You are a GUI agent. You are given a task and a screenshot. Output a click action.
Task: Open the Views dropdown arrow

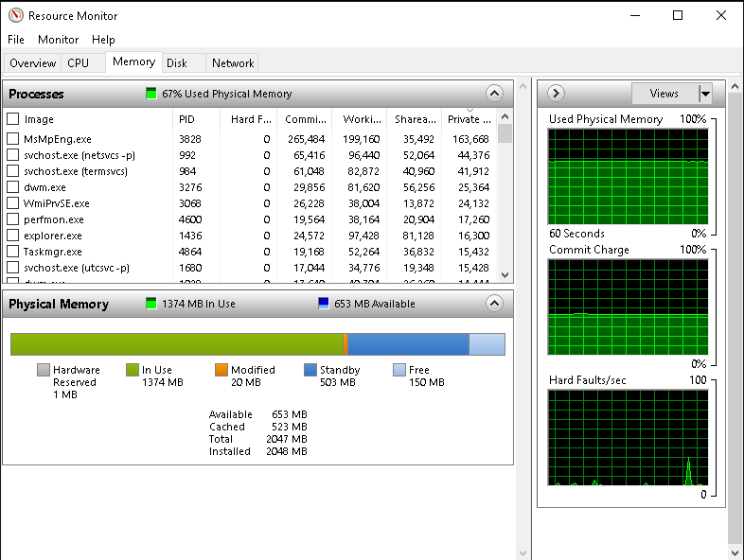tap(705, 93)
